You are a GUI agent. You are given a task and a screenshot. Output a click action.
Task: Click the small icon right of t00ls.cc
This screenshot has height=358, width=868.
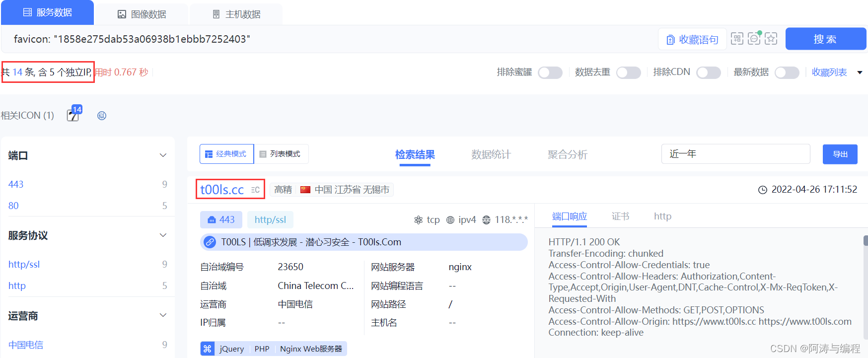point(255,190)
